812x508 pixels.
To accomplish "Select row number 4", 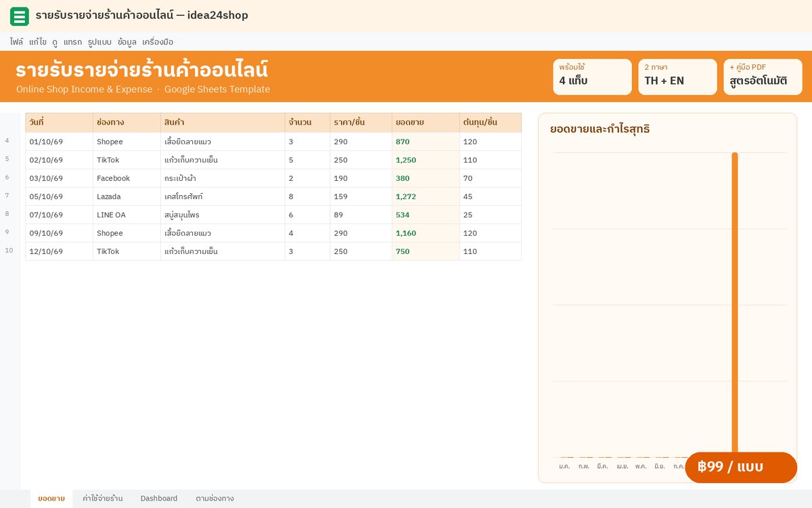I will point(7,141).
